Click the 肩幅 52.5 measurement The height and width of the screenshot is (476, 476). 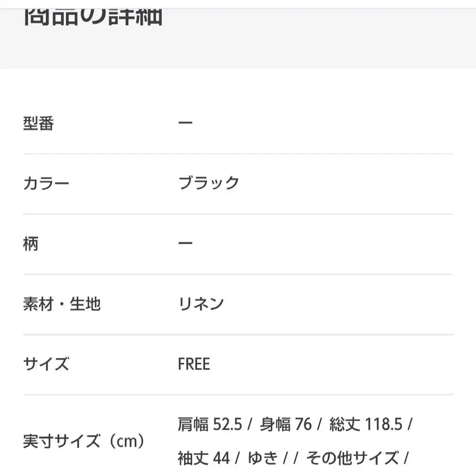[x=210, y=424]
